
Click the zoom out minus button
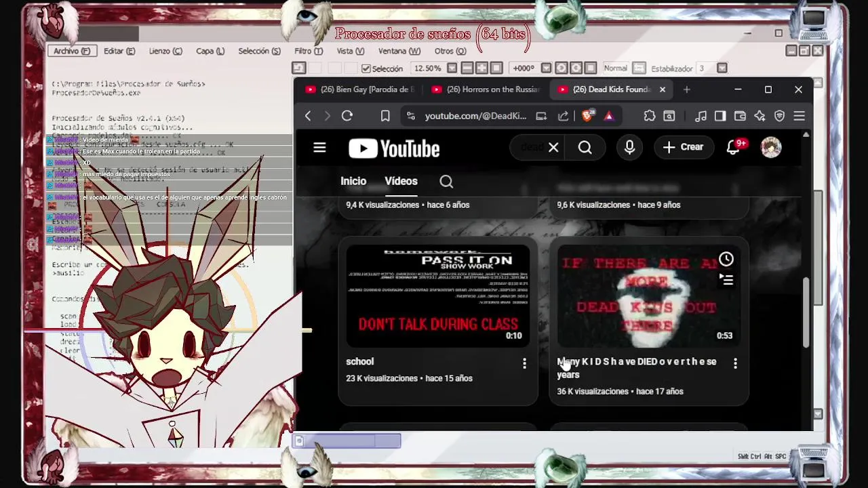point(467,68)
